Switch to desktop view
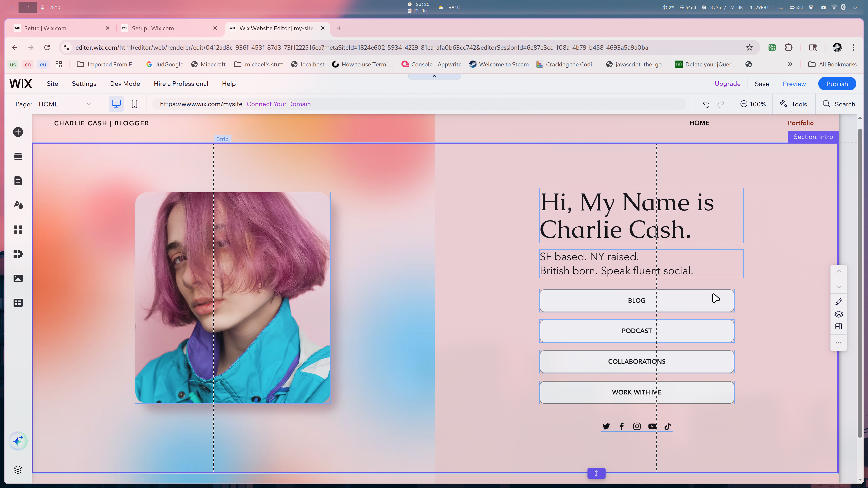Screen dimensions: 868x488 tap(116, 104)
